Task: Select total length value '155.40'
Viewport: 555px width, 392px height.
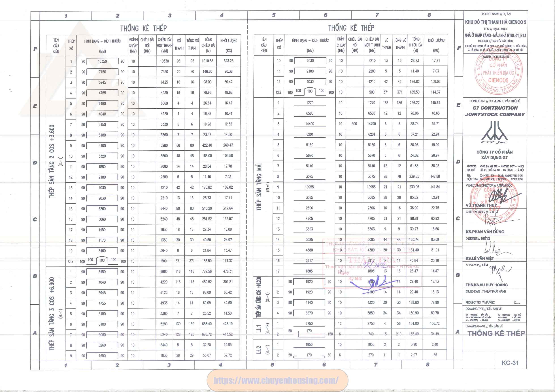Action: (x=414, y=334)
